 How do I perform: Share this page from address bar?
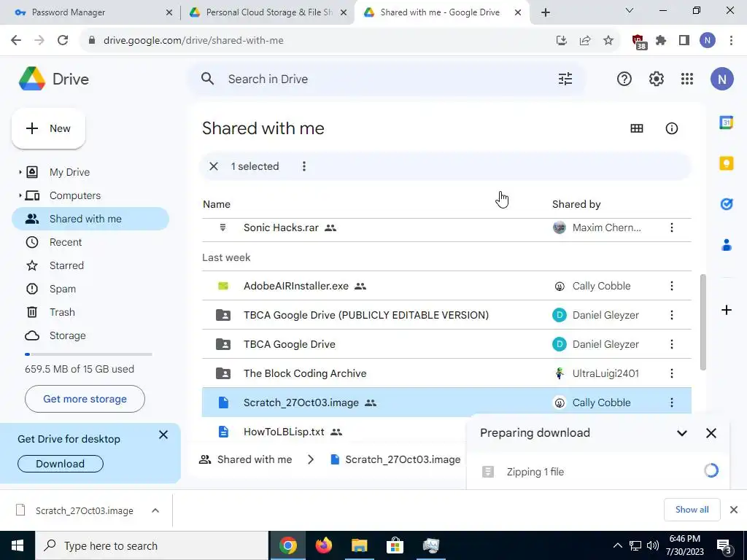(584, 41)
